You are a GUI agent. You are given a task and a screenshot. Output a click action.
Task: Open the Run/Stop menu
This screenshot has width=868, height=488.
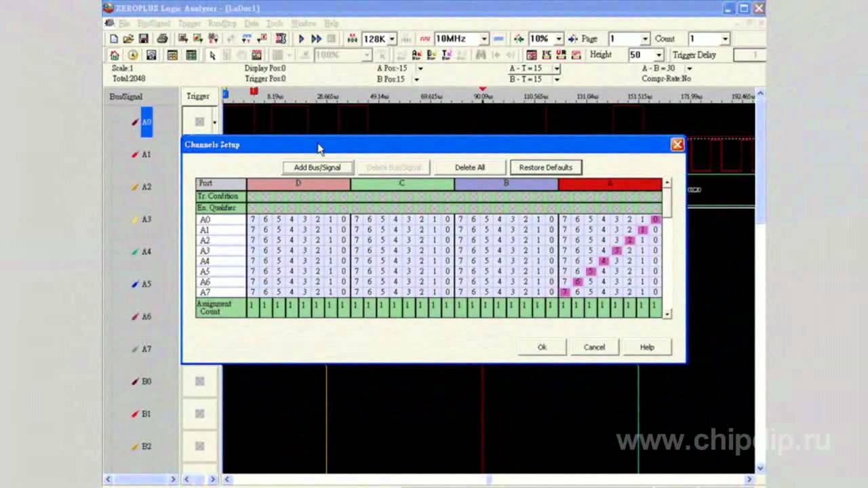[x=222, y=23]
